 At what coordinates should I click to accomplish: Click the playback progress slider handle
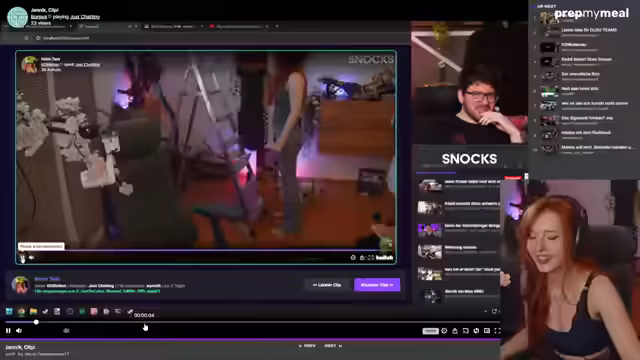point(36,322)
